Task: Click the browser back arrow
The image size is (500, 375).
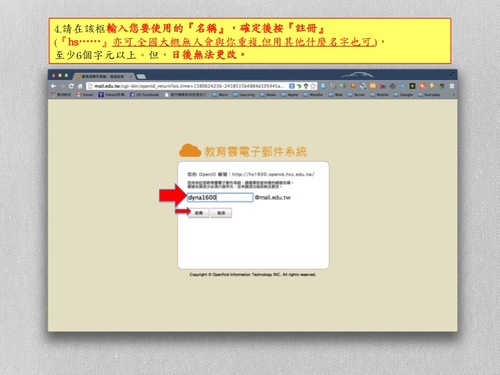Action: pyautogui.click(x=54, y=86)
